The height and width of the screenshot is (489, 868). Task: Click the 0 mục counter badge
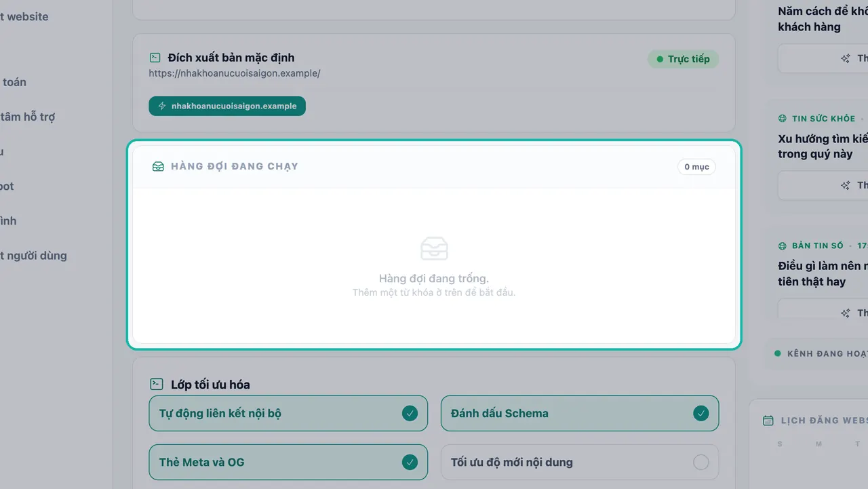coord(696,166)
